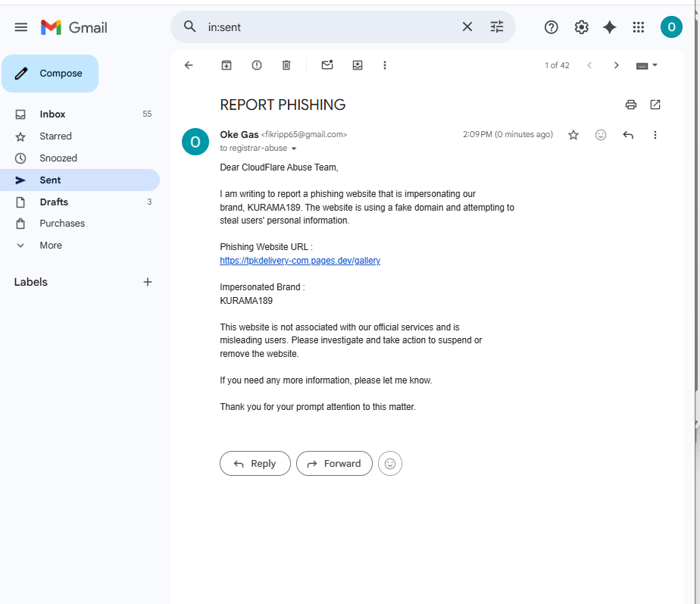Go back to the Sent list
Viewport: 700px width, 604px height.
tap(189, 65)
